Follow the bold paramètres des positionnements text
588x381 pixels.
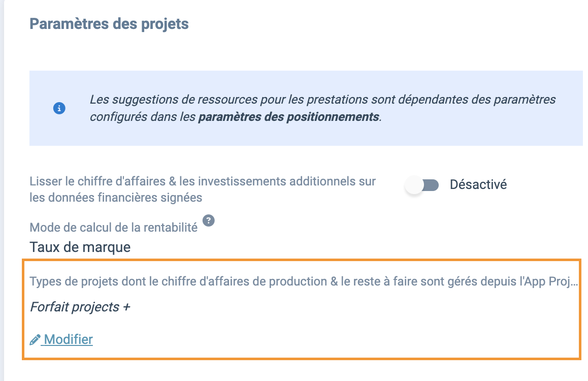click(289, 117)
